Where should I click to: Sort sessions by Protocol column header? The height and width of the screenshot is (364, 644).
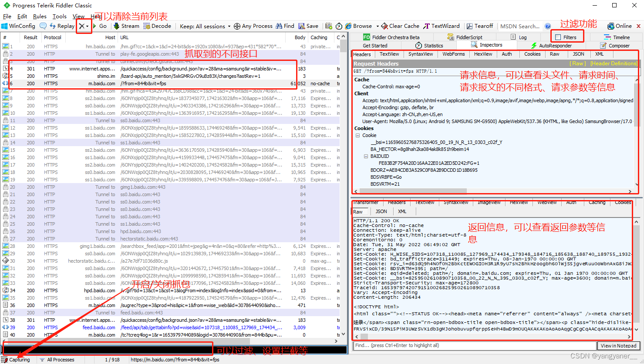coord(52,37)
